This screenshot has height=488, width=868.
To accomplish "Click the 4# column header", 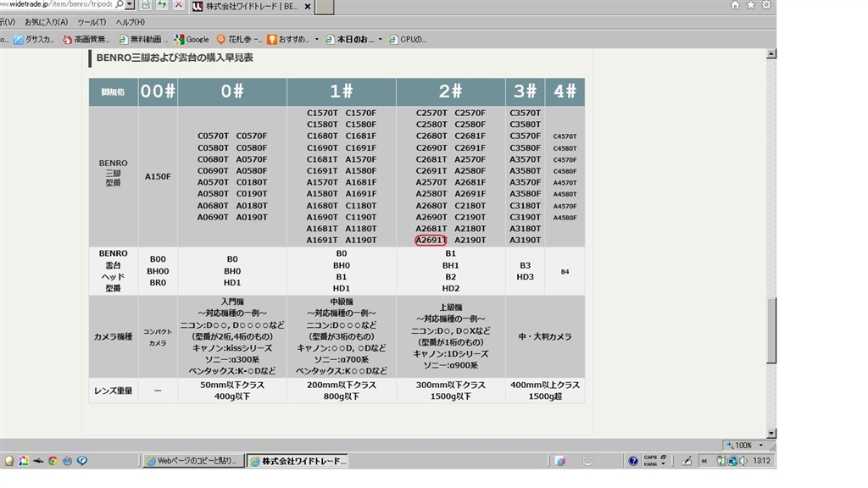I will tap(565, 91).
